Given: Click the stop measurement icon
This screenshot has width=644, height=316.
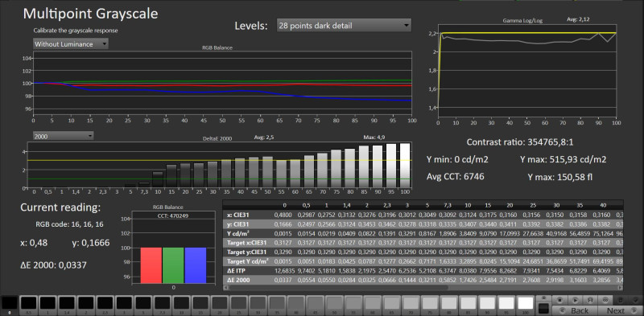Looking at the screenshot, I should pos(559,300).
